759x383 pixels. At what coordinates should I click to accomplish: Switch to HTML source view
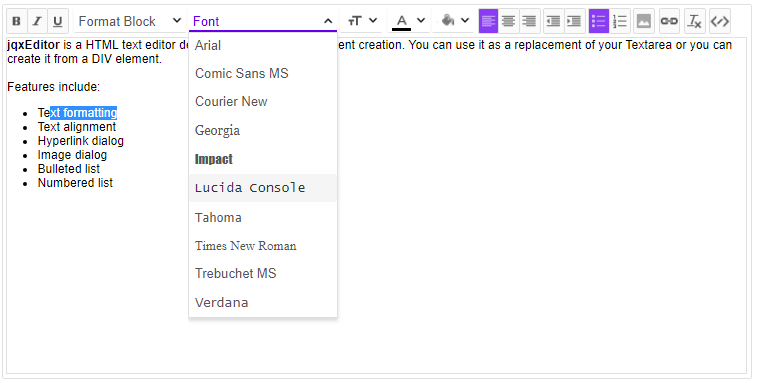point(720,21)
